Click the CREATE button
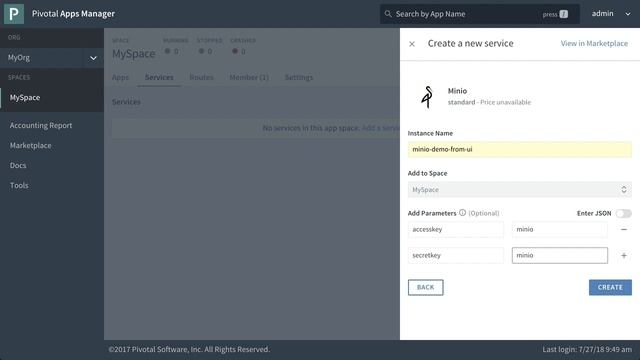This screenshot has width=640, height=360. 610,287
